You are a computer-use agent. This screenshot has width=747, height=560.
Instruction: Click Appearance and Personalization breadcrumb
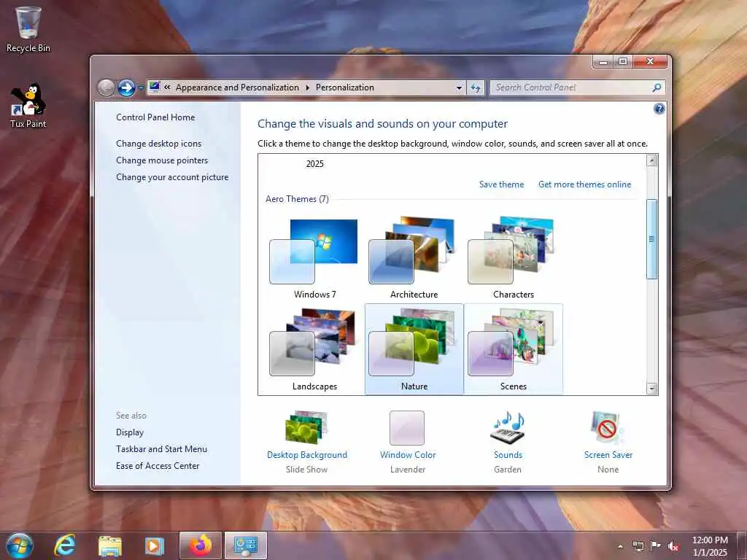(237, 87)
